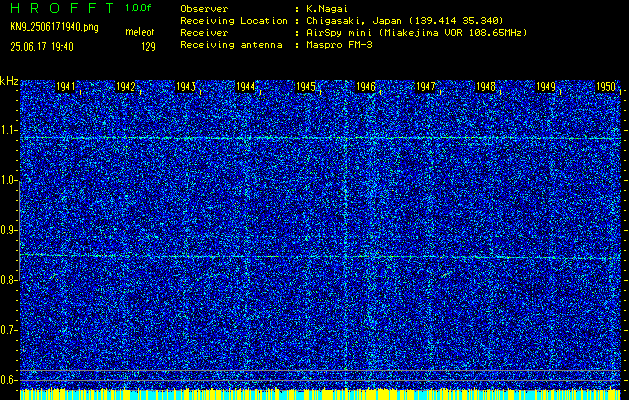Click the 0.6 kHz axis label
This screenshot has height=400, width=629.
pos(8,380)
